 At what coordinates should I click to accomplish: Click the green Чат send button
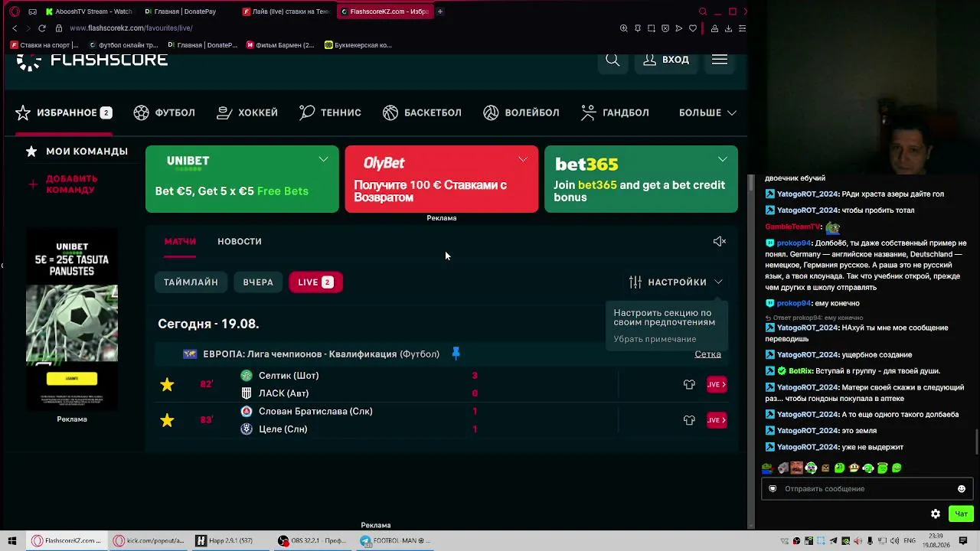click(961, 514)
